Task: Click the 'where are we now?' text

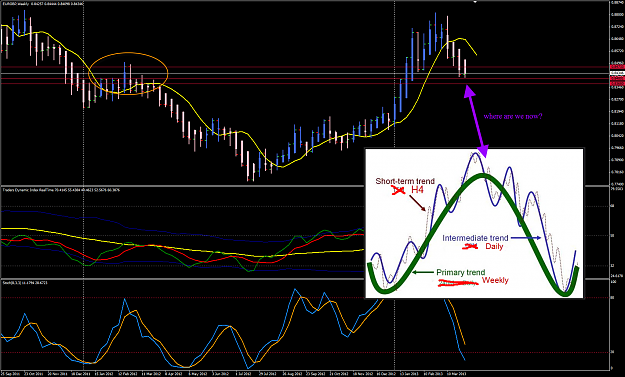Action: coord(513,116)
